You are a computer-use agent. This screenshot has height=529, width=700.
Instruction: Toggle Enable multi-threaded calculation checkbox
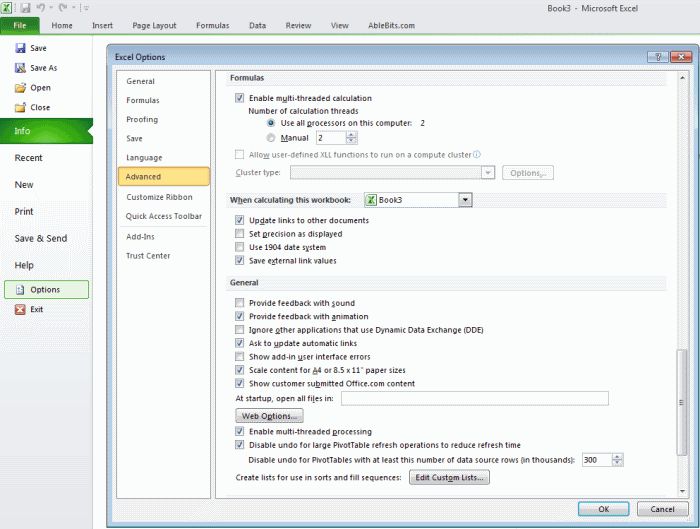click(240, 98)
